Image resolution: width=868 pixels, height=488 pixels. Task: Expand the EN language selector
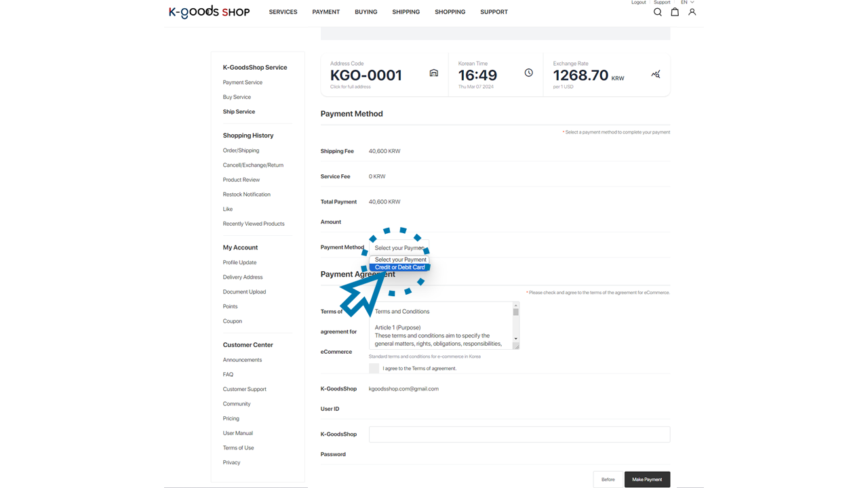tap(687, 3)
